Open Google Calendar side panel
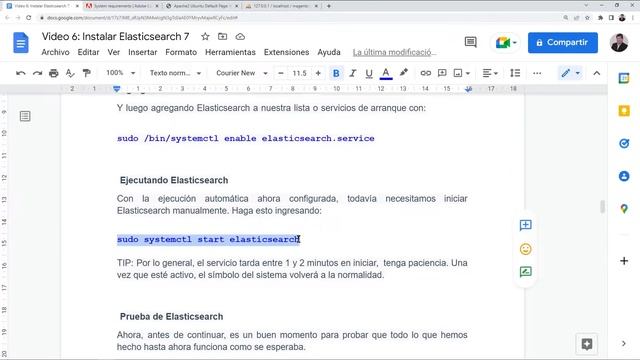 coord(624,78)
